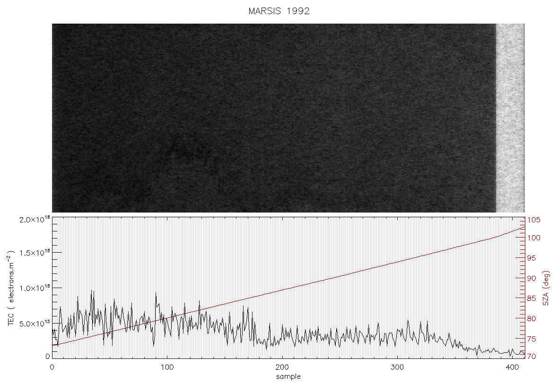558x392 pixels.
Task: Click the 2.0×10^16 y-axis tick label
Action: click(x=35, y=219)
